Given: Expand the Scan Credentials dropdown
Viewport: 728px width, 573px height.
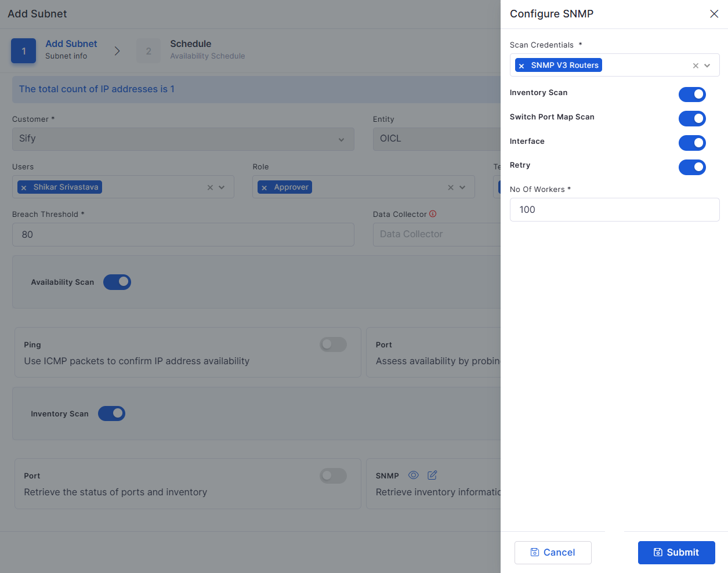Looking at the screenshot, I should coord(707,66).
